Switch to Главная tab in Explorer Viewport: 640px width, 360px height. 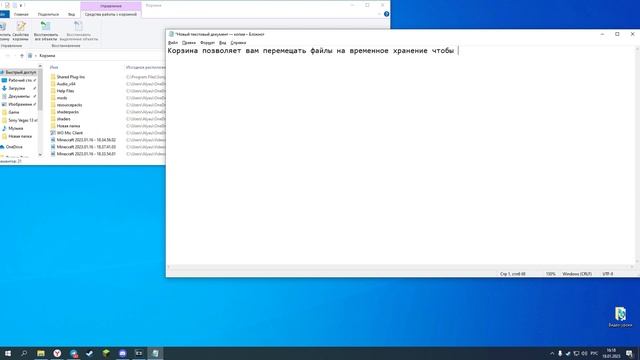click(21, 14)
